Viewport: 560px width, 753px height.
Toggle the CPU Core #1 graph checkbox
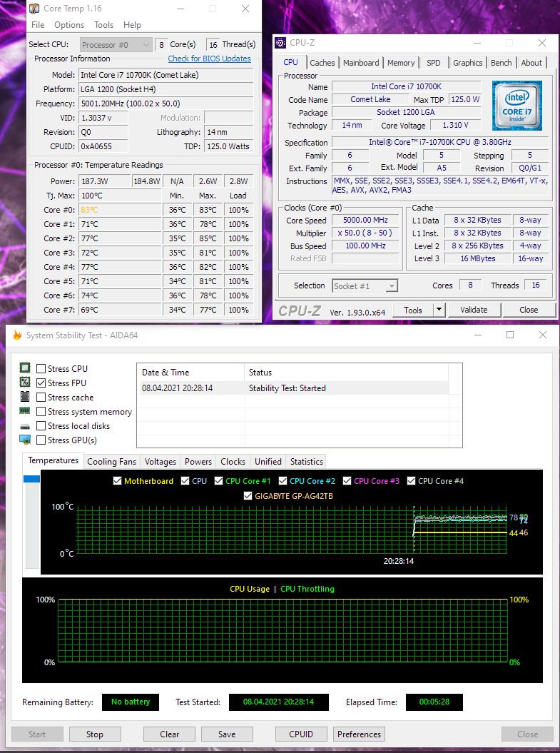tap(219, 481)
